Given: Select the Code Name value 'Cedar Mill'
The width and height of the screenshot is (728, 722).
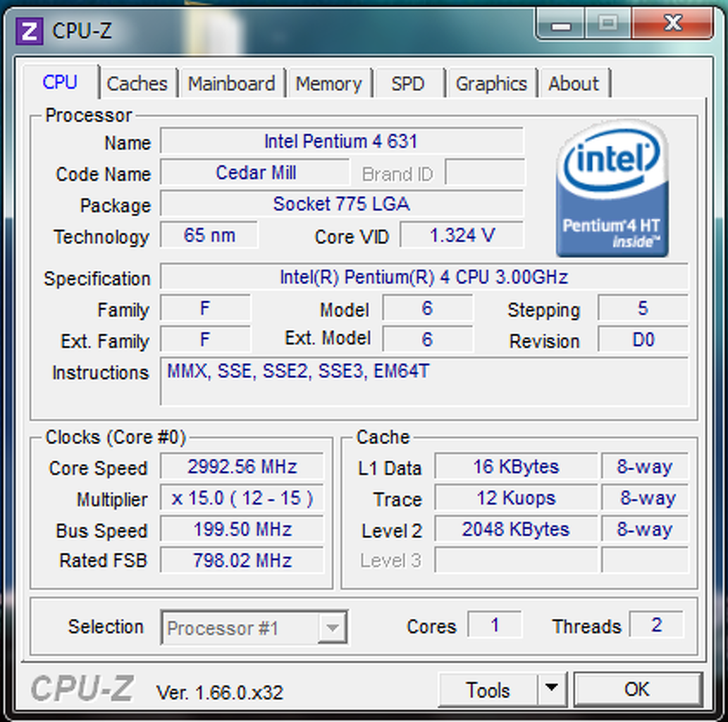Looking at the screenshot, I should (255, 172).
